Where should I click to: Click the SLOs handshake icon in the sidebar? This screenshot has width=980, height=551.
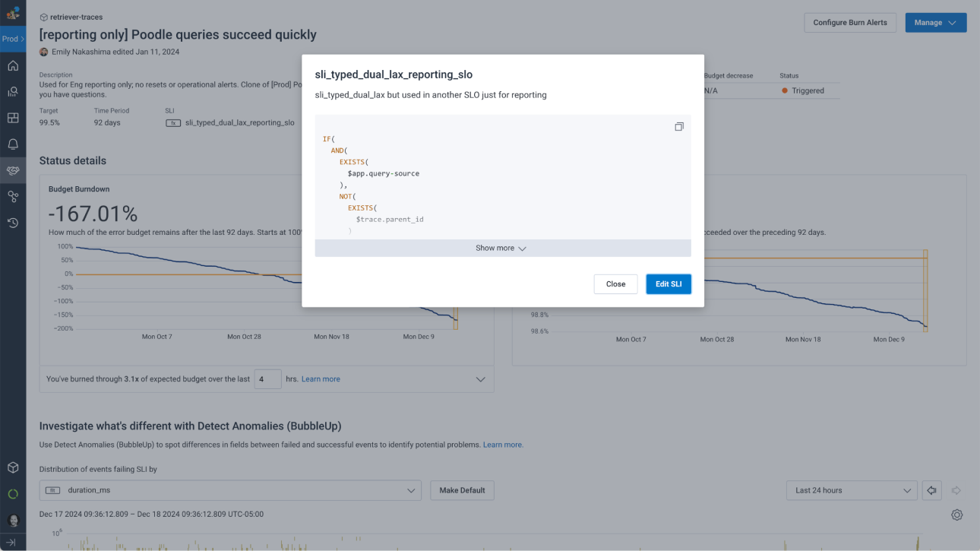click(13, 170)
